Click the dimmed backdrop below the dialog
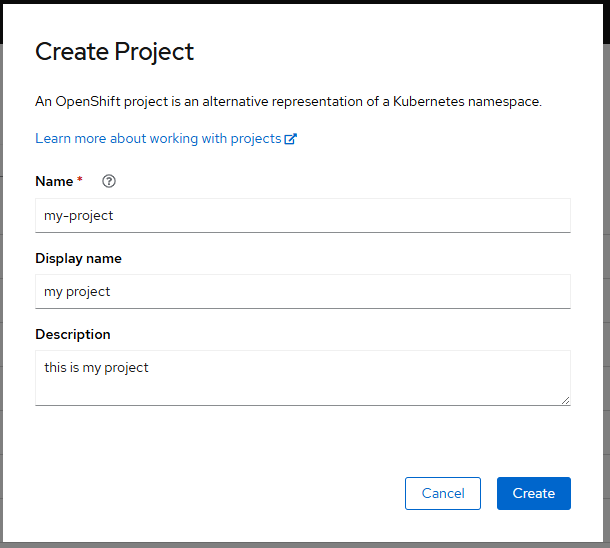This screenshot has width=610, height=548. click(305, 545)
